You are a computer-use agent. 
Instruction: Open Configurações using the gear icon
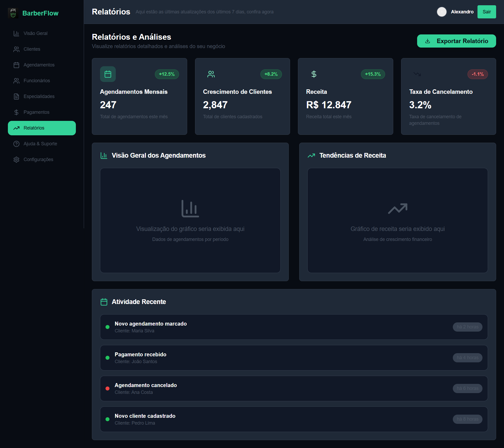tap(16, 159)
